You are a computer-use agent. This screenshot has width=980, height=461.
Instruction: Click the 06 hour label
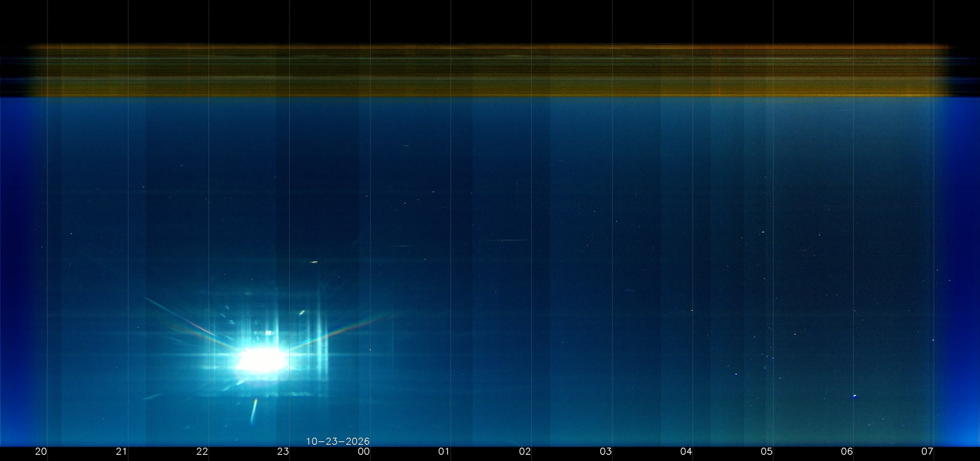[847, 451]
